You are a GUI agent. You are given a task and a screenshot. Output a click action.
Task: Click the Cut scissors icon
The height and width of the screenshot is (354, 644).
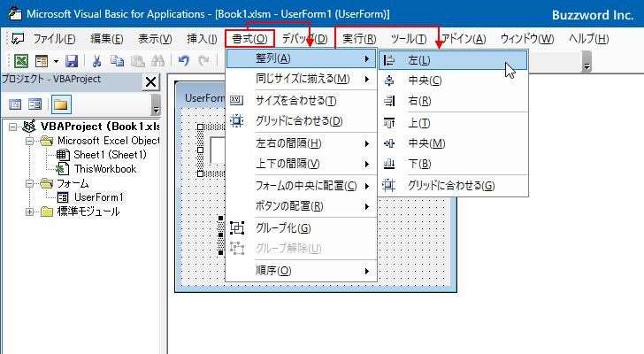(x=96, y=61)
